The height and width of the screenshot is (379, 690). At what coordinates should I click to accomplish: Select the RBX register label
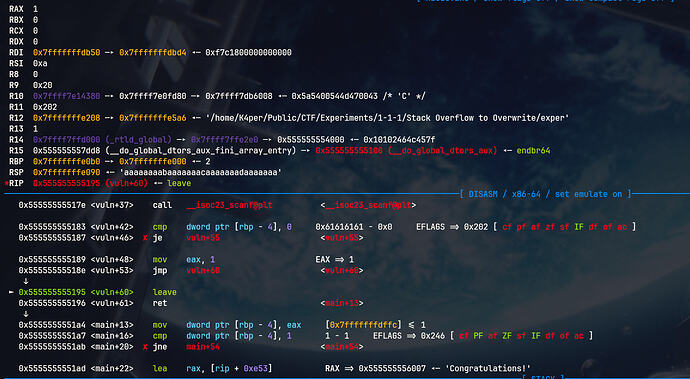point(16,20)
